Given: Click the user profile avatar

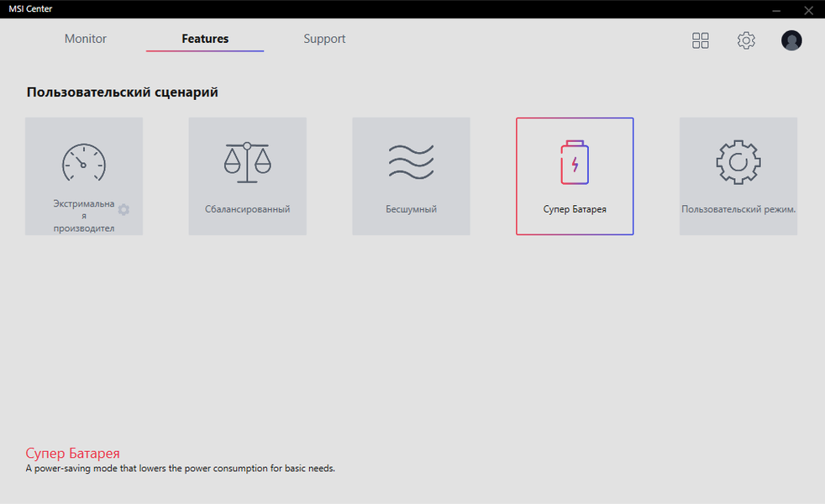Looking at the screenshot, I should click(791, 40).
